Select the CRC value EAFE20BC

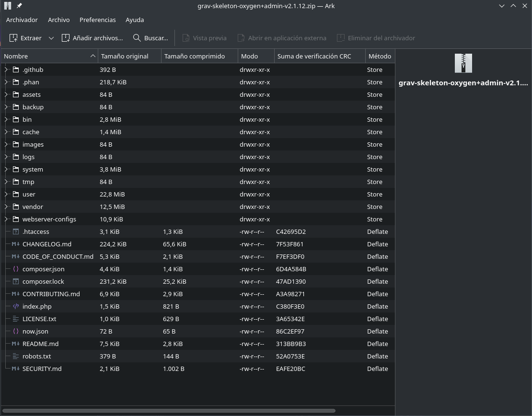(290, 369)
